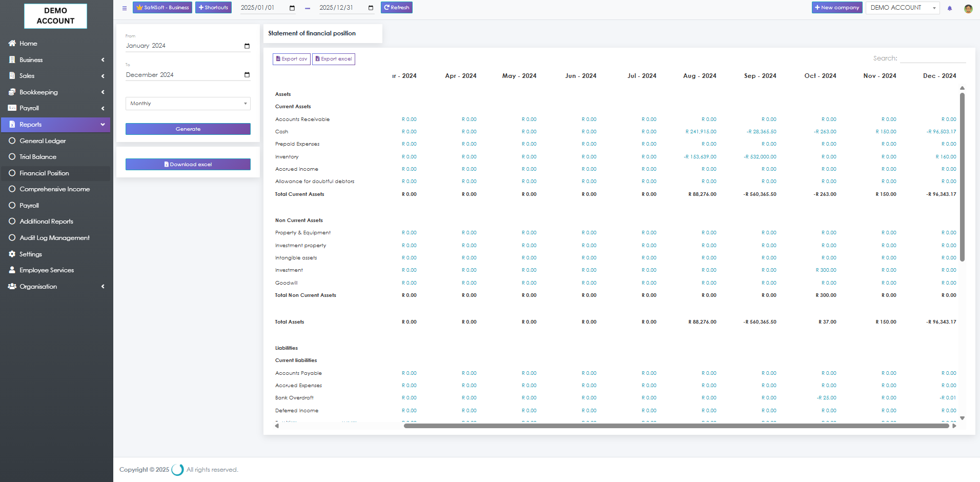This screenshot has height=482, width=980.
Task: Open calendar icon of 2025/12/31 date
Action: (x=371, y=8)
